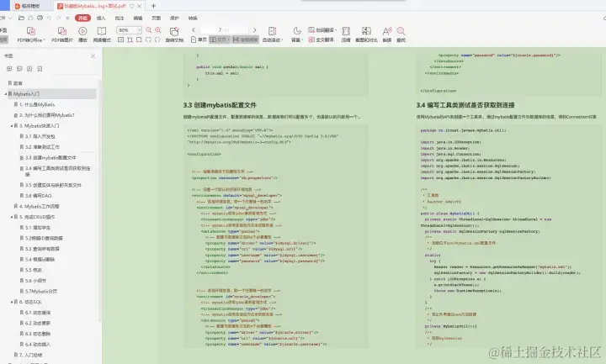606x364 pixels.
Task: Open the 页面 ribbon tab
Action: 157,18
